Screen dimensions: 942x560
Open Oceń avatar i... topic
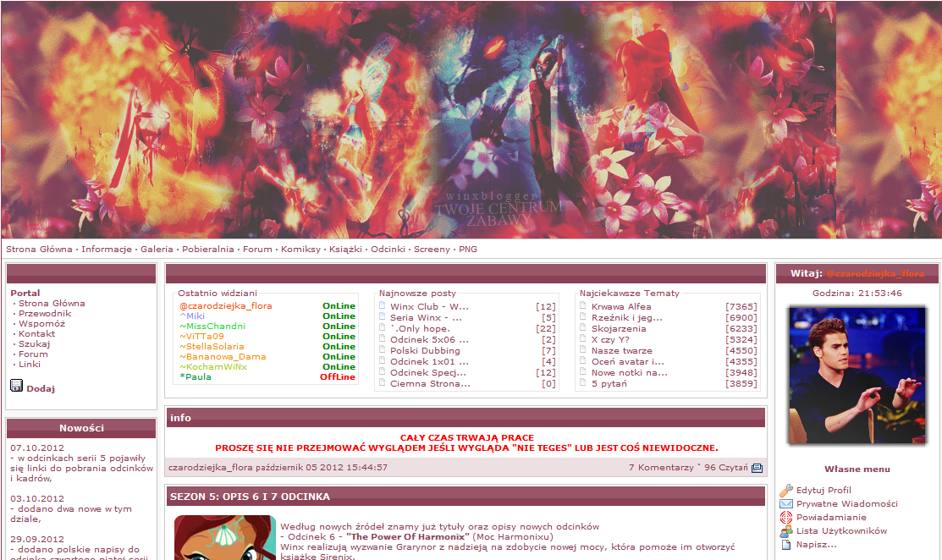click(x=628, y=361)
